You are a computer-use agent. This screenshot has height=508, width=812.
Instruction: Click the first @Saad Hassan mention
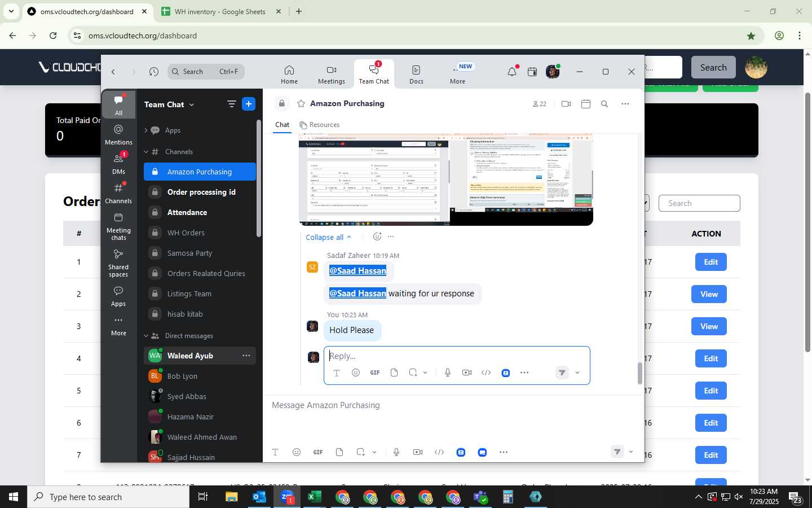[358, 271]
